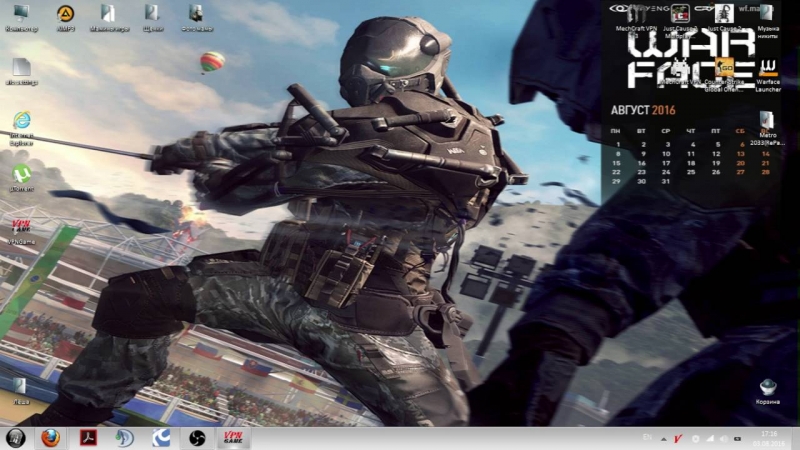The height and width of the screenshot is (450, 800).
Task: Open the TeamSpeak taskbar icon
Action: [124, 438]
